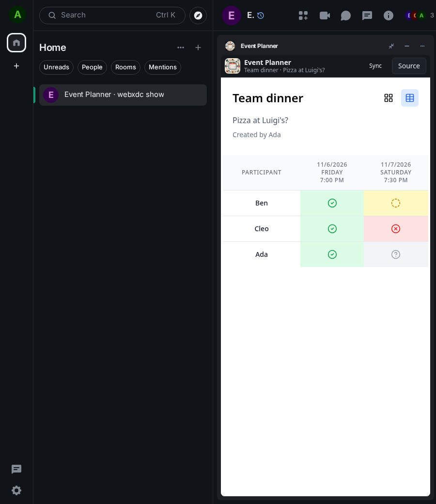Open Event Planner widget more options
Viewport: 436px width, 504px height.
(x=422, y=46)
